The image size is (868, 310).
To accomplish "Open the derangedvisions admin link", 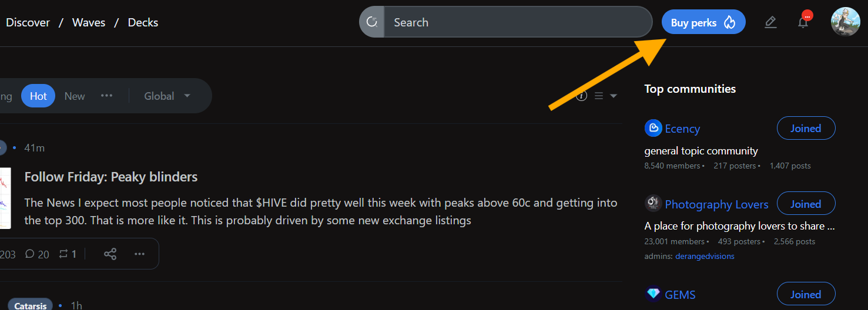I will coord(705,256).
